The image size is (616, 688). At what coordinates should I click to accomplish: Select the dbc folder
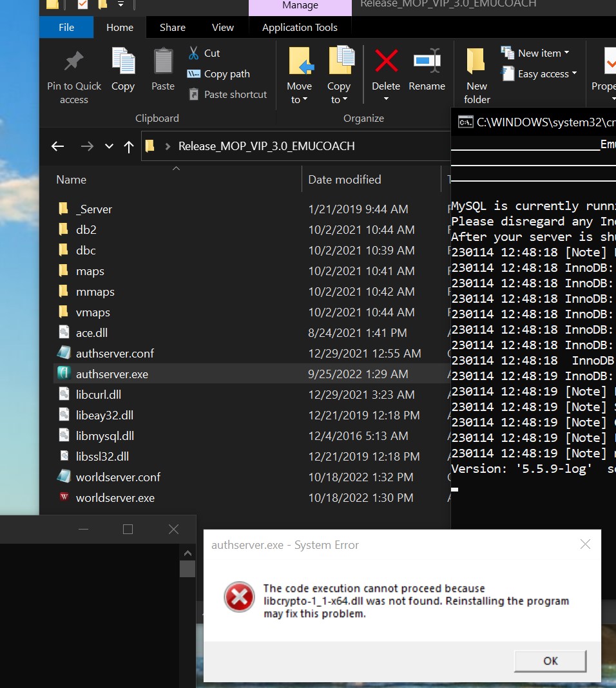pyautogui.click(x=86, y=250)
